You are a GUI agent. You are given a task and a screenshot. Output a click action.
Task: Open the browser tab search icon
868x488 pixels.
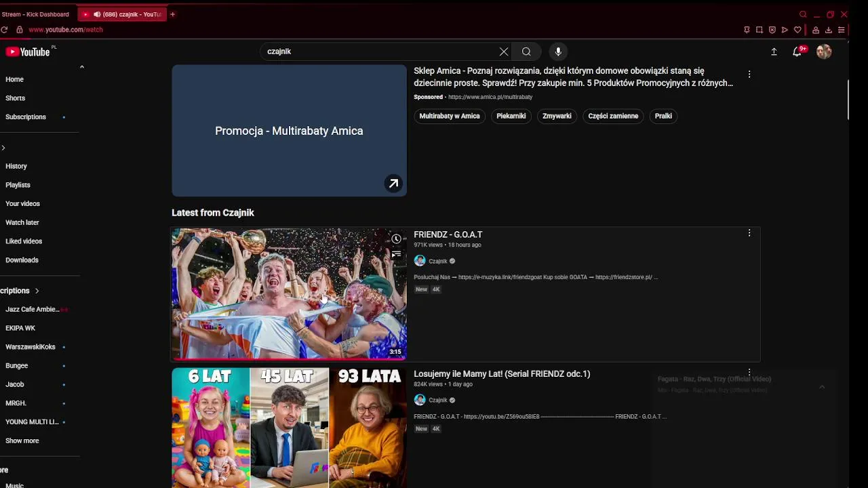(803, 14)
